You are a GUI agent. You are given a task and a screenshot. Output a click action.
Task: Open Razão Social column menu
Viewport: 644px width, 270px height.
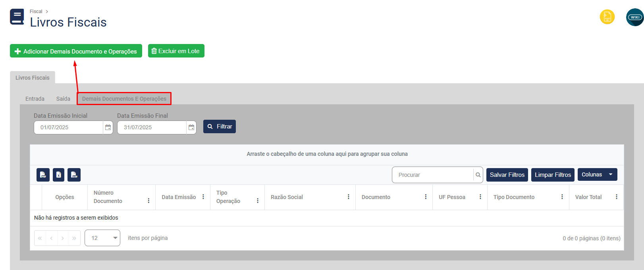coord(349,197)
